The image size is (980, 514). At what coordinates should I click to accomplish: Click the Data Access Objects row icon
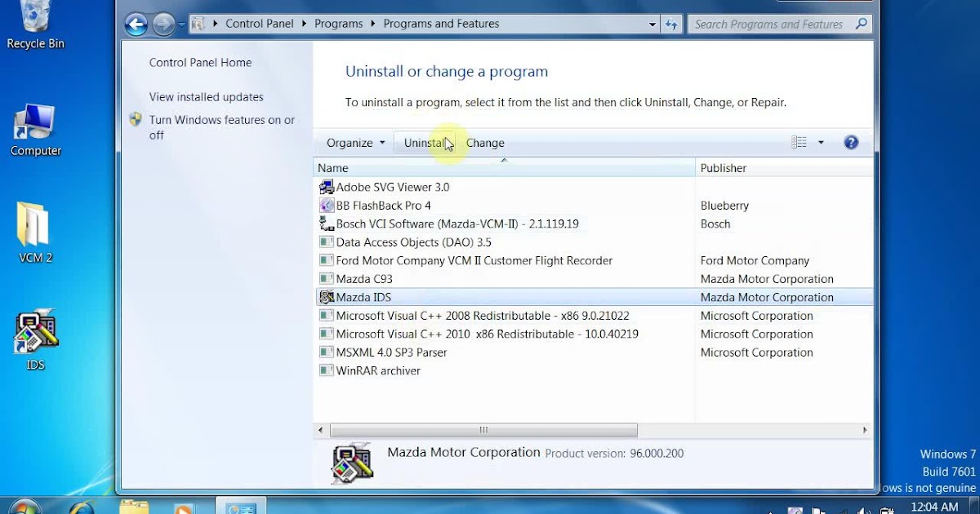coord(326,242)
